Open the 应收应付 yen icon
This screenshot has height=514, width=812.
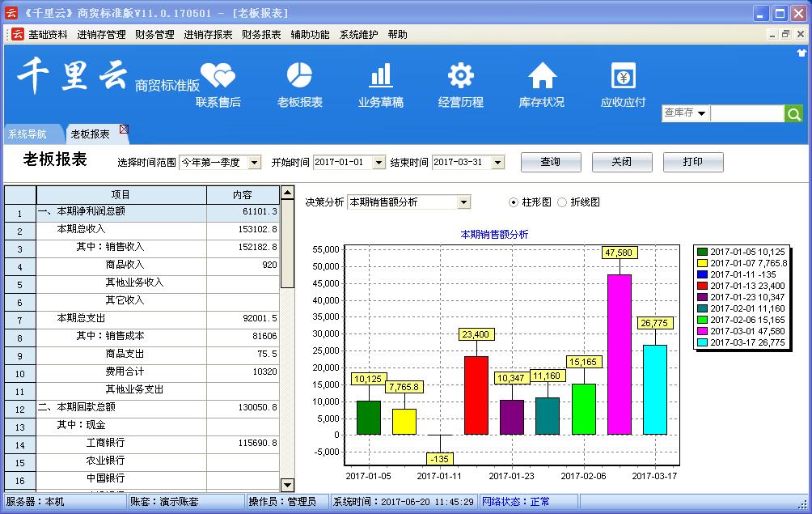pos(623,75)
